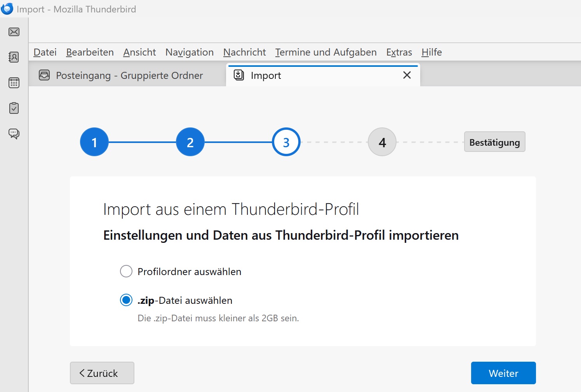Screen dimensions: 581x392
Task: Open the Tasks space icon
Action: [14, 108]
